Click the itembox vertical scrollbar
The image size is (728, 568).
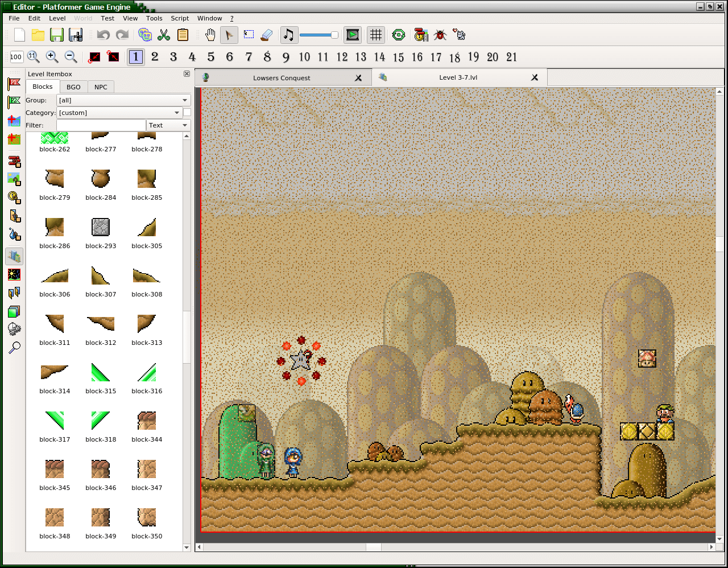(187, 337)
